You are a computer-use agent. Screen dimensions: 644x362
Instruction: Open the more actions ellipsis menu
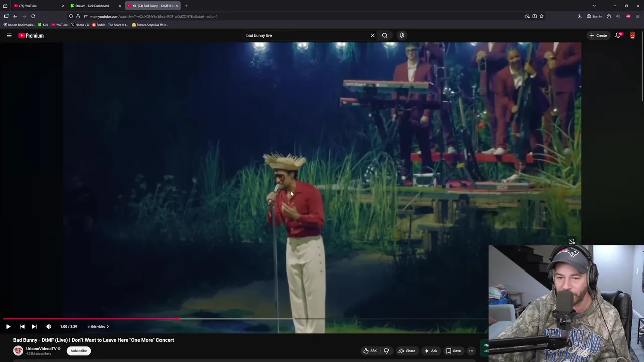pos(471,351)
